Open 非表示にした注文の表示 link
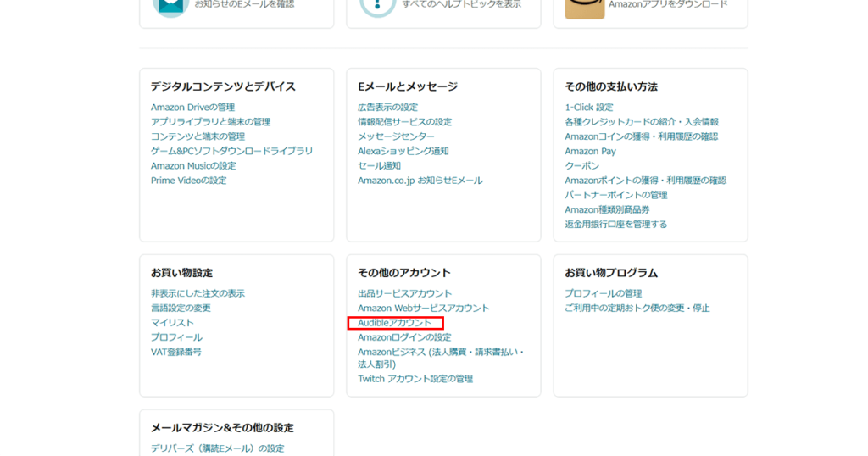The image size is (868, 456). coord(198,293)
